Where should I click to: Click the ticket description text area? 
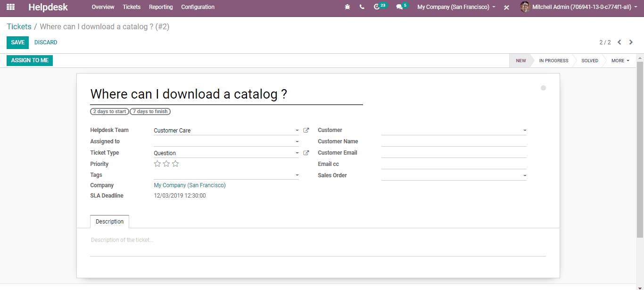pyautogui.click(x=318, y=245)
